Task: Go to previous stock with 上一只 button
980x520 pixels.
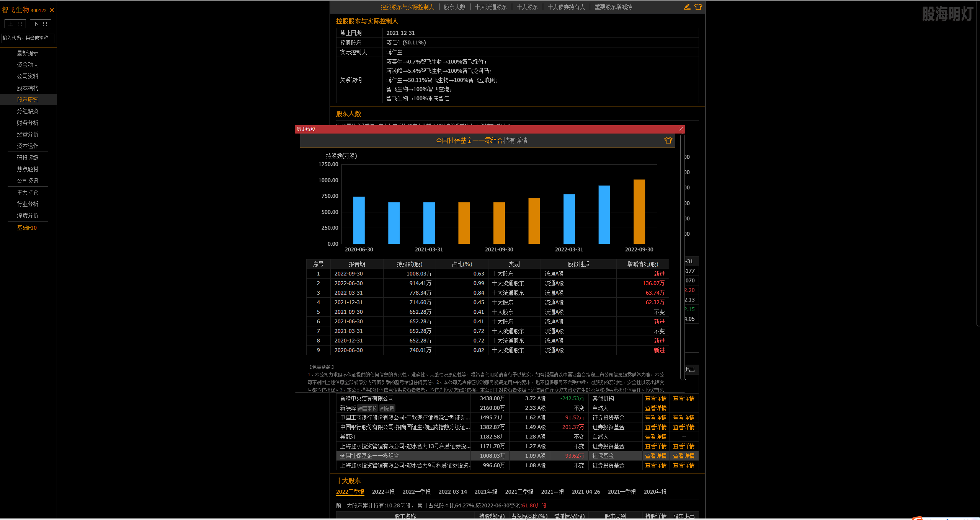Action: [x=15, y=24]
